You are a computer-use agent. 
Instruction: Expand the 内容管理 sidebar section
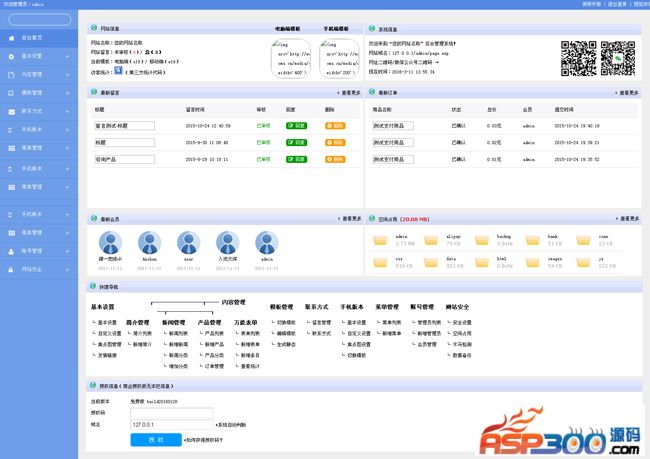tap(67, 74)
